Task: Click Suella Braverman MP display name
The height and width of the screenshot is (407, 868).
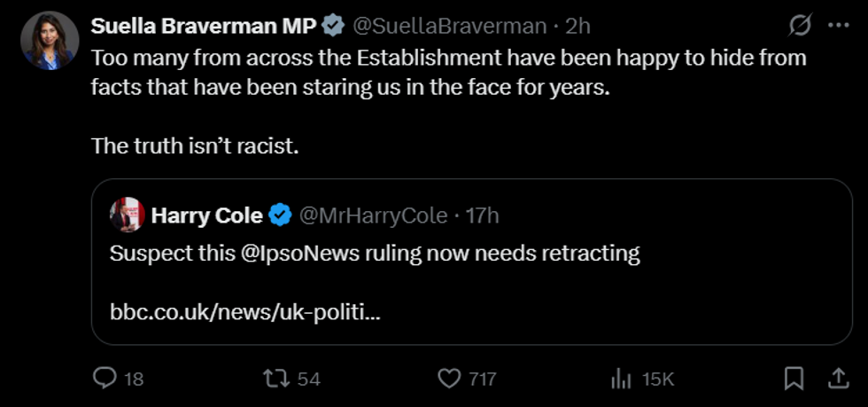Action: click(203, 27)
